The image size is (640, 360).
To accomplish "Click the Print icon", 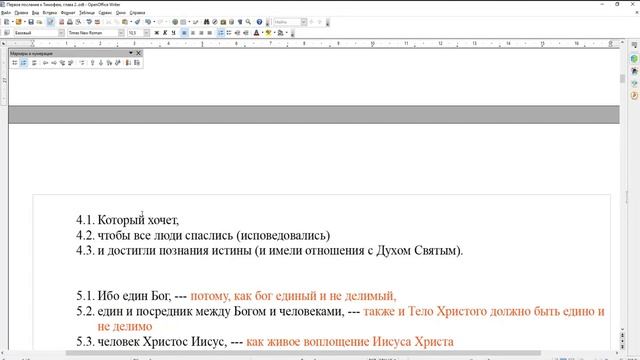I will [70, 22].
